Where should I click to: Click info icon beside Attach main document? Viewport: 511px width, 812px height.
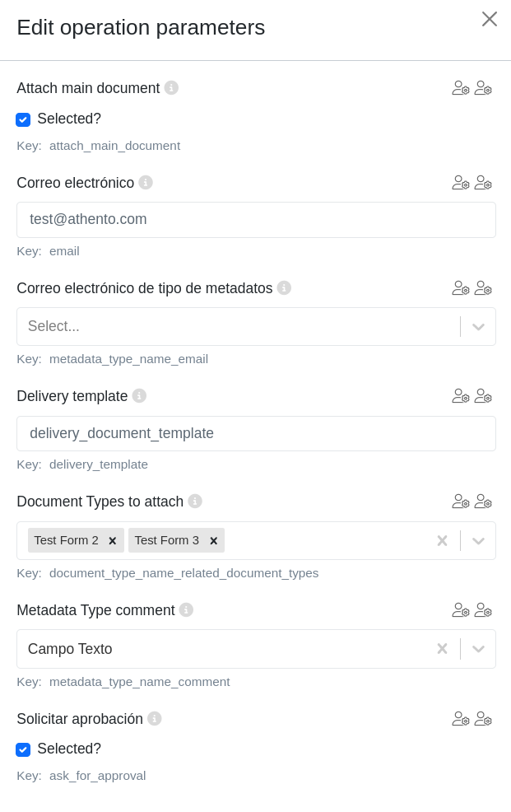[x=171, y=87]
